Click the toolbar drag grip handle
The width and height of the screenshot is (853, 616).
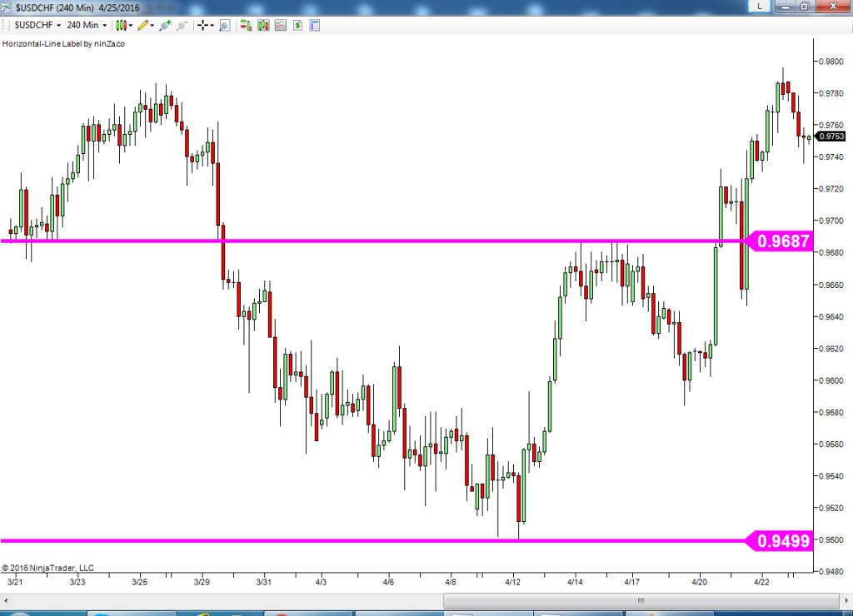(x=4, y=25)
